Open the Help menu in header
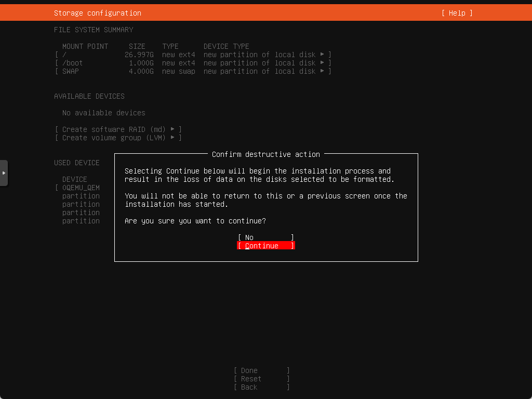 (457, 13)
